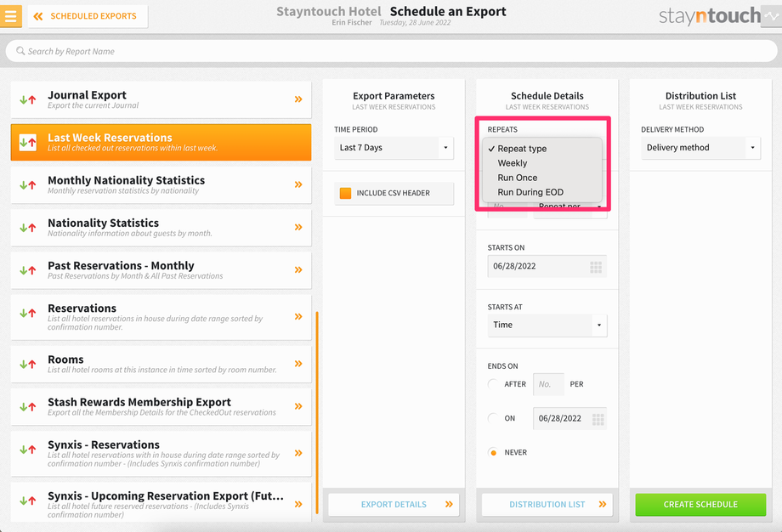
Task: Go back to Scheduled Exports
Action: click(x=88, y=16)
